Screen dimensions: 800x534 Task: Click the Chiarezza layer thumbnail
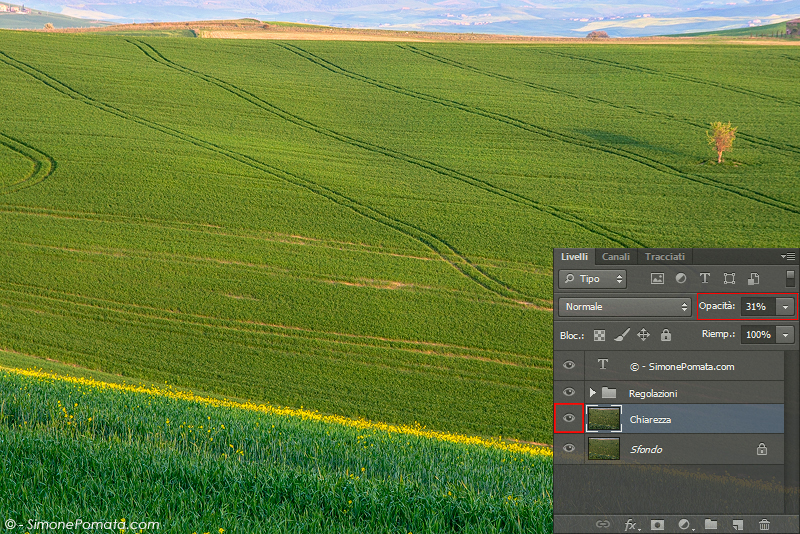604,419
